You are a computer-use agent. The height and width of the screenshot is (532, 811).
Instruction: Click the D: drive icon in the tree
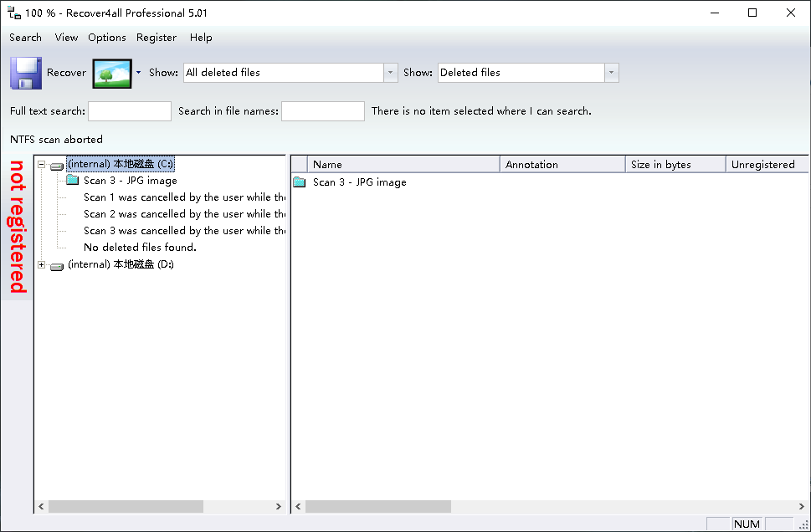pyautogui.click(x=57, y=266)
